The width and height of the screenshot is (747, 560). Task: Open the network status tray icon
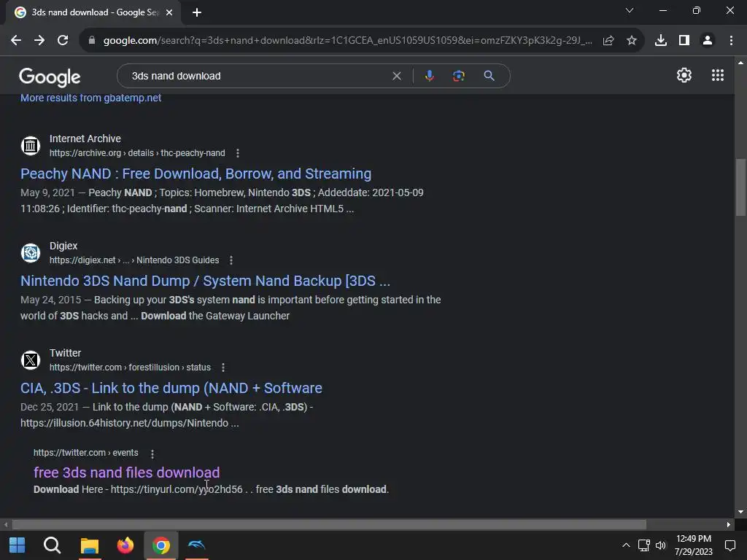[643, 545]
